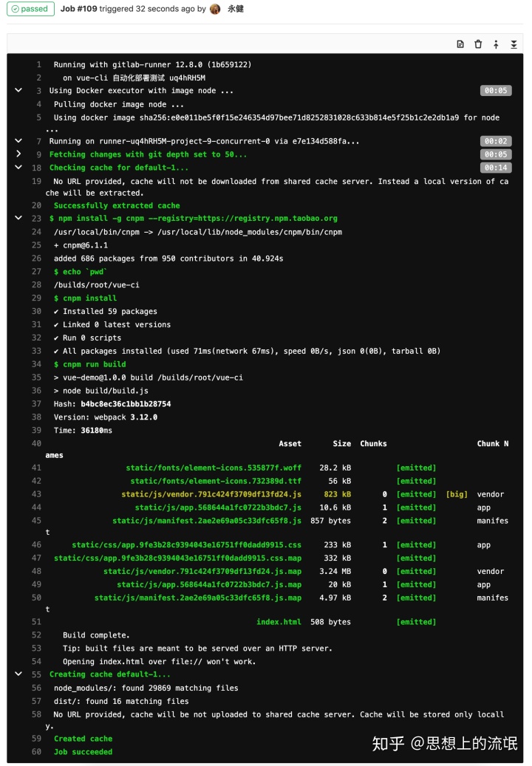Jump to top of log icon
Screen dimensions: 532x766
tap(496, 44)
